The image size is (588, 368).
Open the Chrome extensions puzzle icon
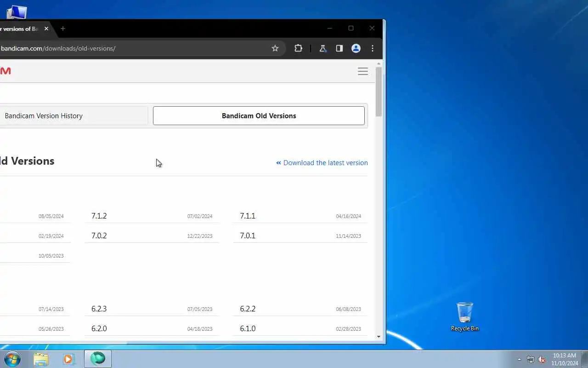[298, 48]
